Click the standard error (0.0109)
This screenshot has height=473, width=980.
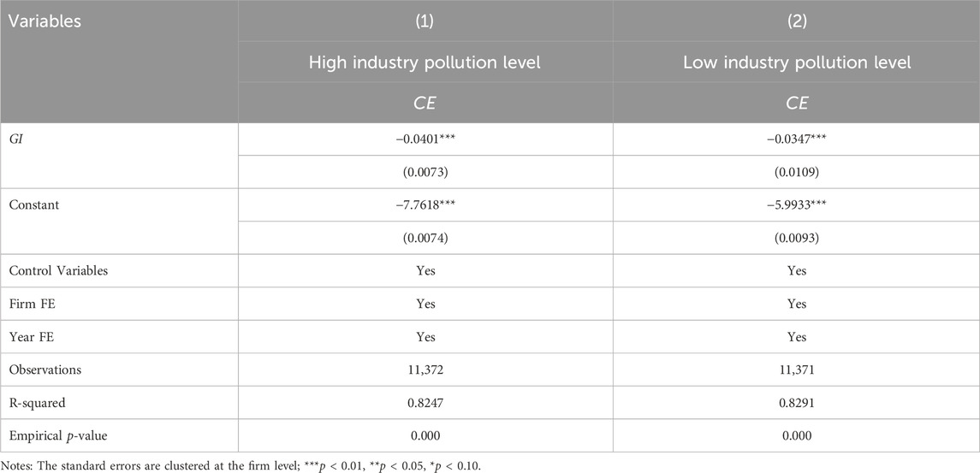pos(797,172)
